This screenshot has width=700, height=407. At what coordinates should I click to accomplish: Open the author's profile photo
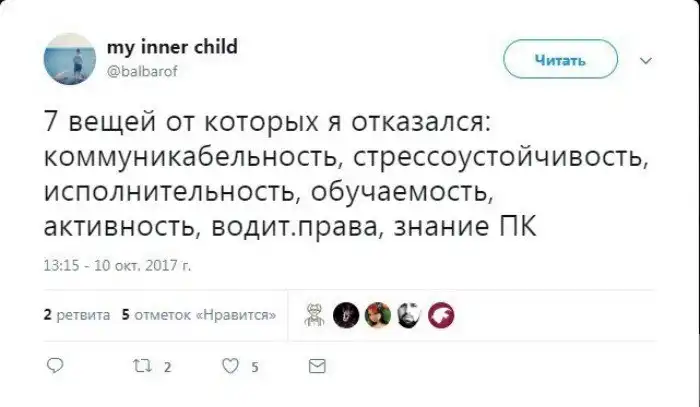[70, 60]
